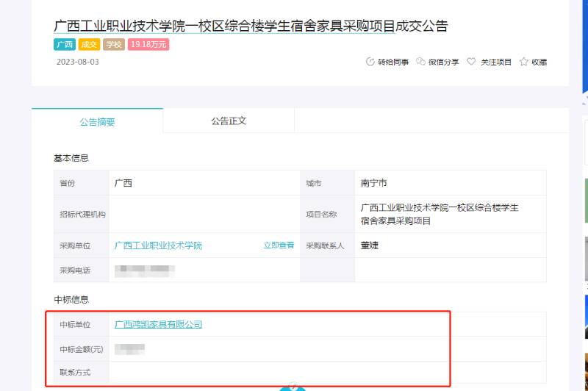Click the 收藏 star icon

pyautogui.click(x=523, y=62)
